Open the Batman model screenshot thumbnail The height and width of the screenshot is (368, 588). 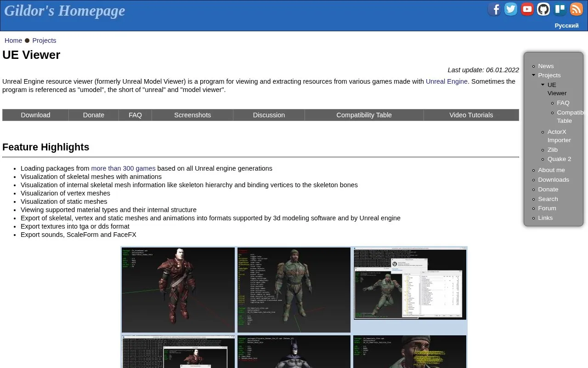294,352
